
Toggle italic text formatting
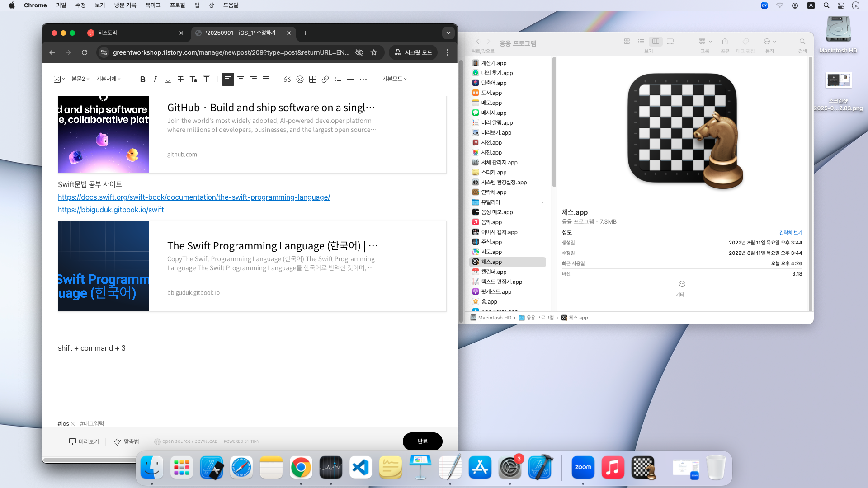[x=155, y=79]
